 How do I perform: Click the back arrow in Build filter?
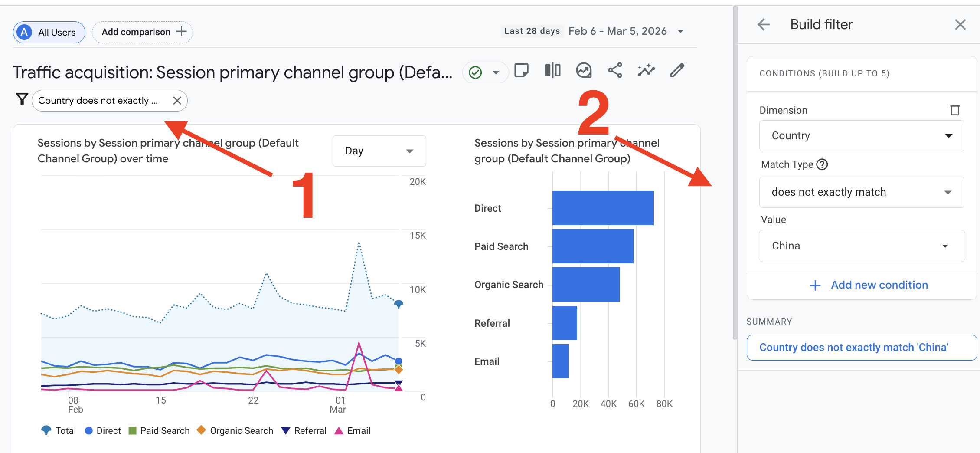764,25
